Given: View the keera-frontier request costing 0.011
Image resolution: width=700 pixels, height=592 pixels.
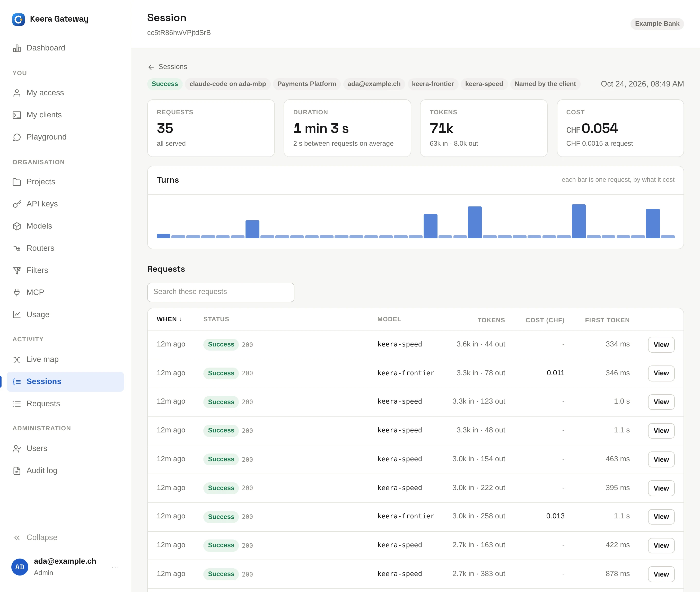Looking at the screenshot, I should (661, 373).
